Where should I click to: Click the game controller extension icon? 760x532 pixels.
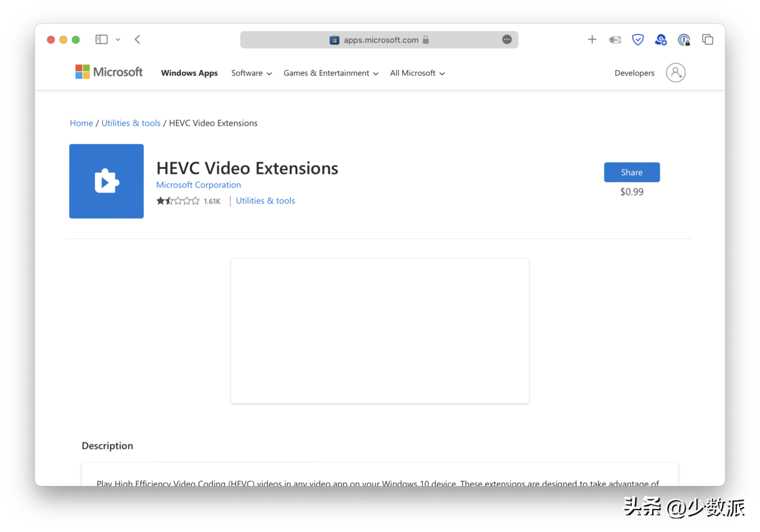click(x=615, y=40)
